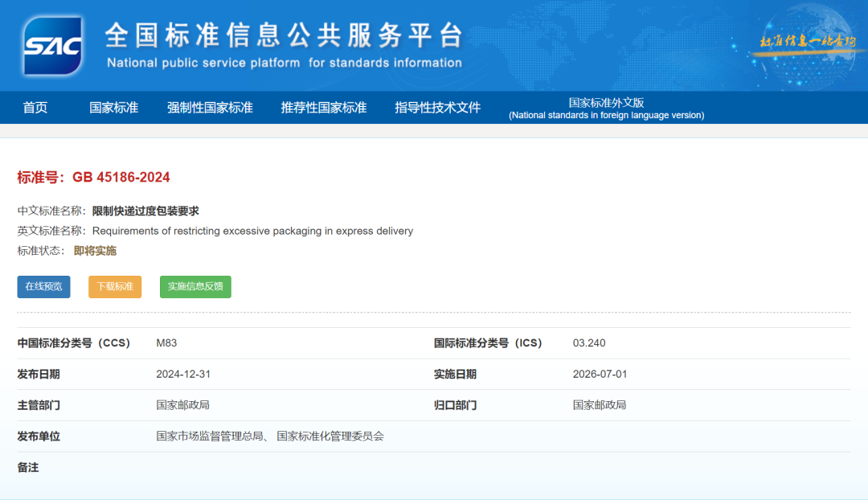Viewport: 868px width, 500px height.
Task: Open the 首页 navigation item
Action: 35,108
